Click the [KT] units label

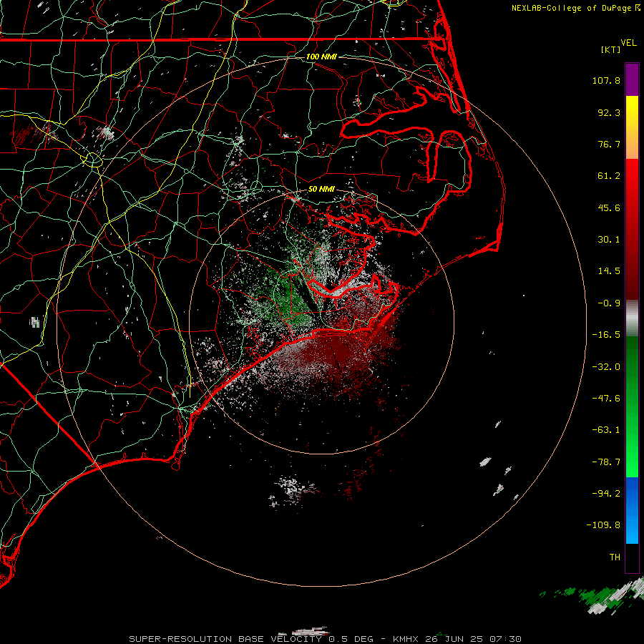coord(611,49)
